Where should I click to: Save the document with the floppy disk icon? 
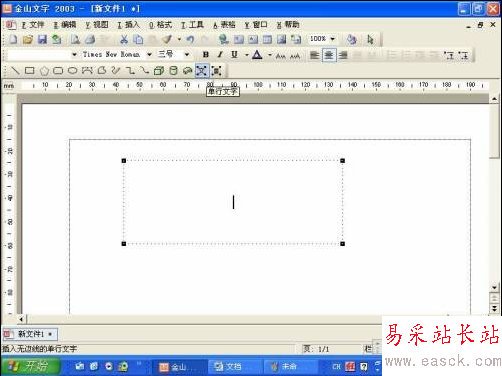click(42, 39)
